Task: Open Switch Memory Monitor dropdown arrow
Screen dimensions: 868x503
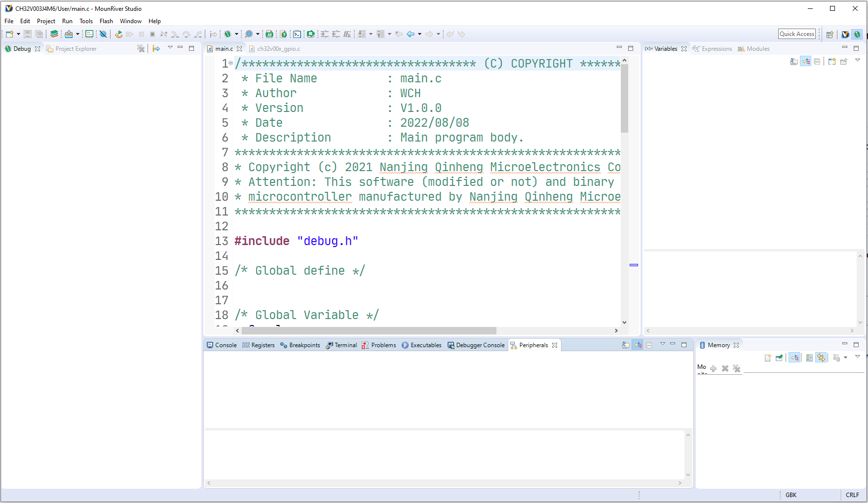Action: pos(845,358)
